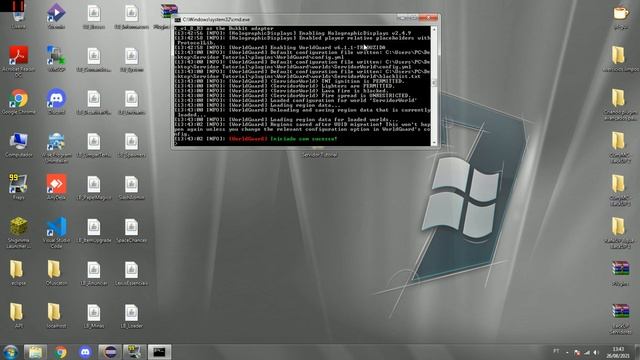The width and height of the screenshot is (640, 360).
Task: Open Discord from the taskbar
Action: pos(85,352)
